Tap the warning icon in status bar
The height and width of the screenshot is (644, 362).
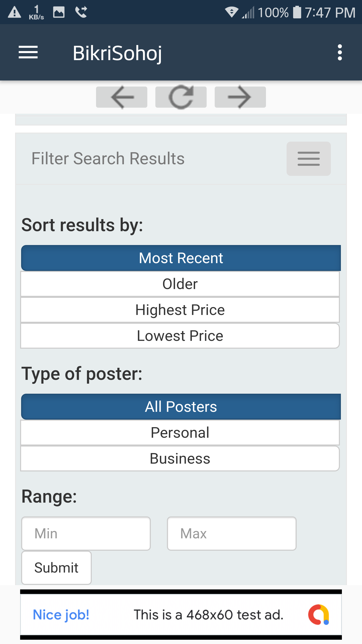click(x=14, y=12)
